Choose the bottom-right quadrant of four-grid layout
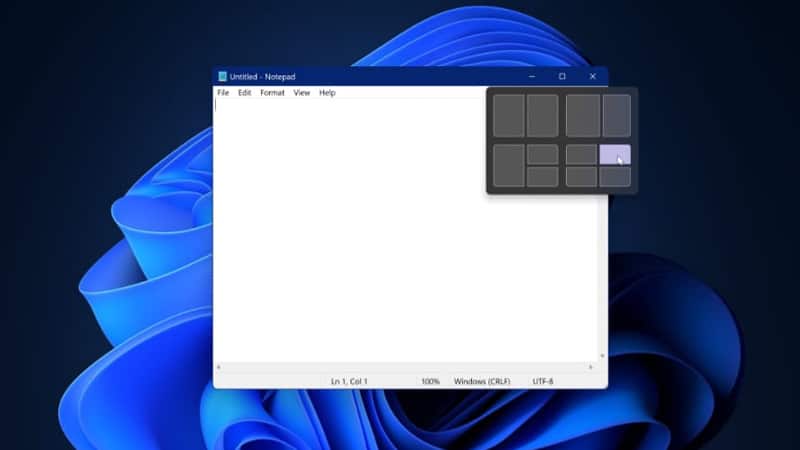The image size is (800, 450). click(615, 177)
